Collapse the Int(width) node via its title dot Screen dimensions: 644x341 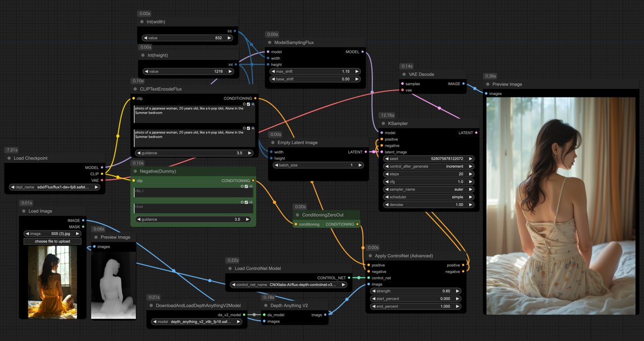click(142, 22)
